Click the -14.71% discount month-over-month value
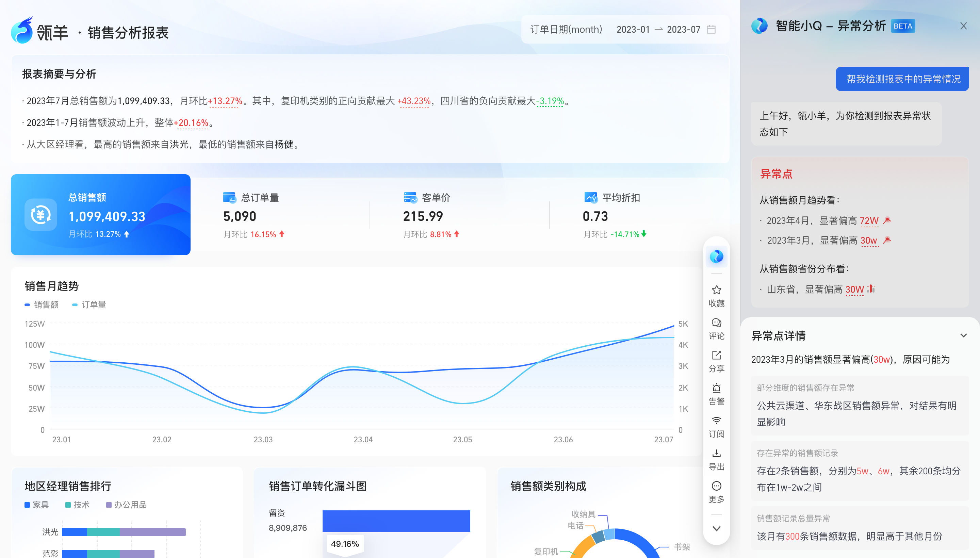This screenshot has height=558, width=980. (625, 234)
